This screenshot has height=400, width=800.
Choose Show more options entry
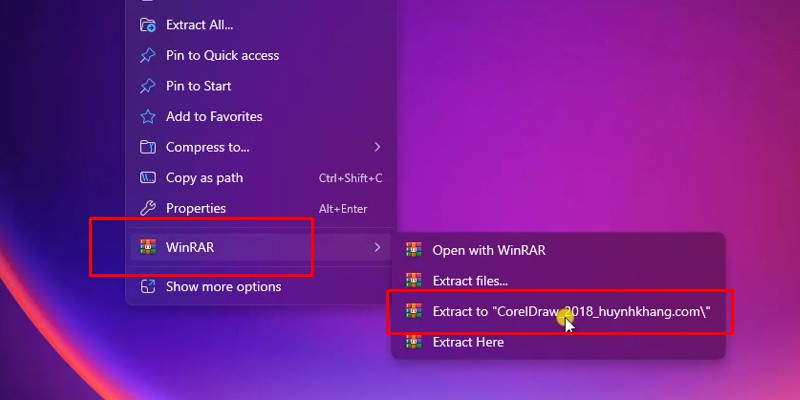[x=261, y=286]
